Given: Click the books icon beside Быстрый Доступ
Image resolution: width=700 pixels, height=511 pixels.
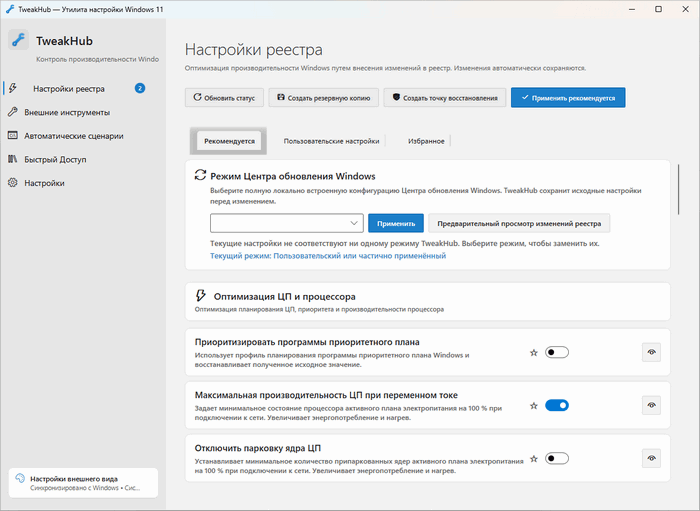Looking at the screenshot, I should 12,159.
